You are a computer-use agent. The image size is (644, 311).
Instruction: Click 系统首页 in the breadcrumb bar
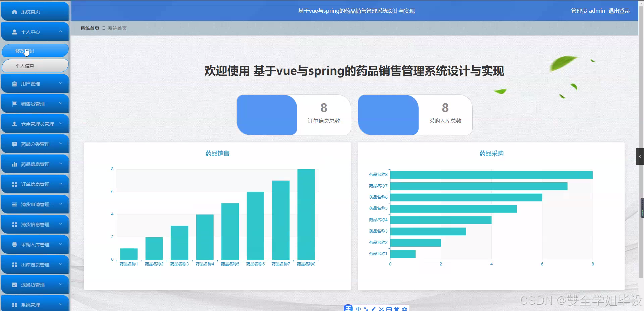click(90, 28)
